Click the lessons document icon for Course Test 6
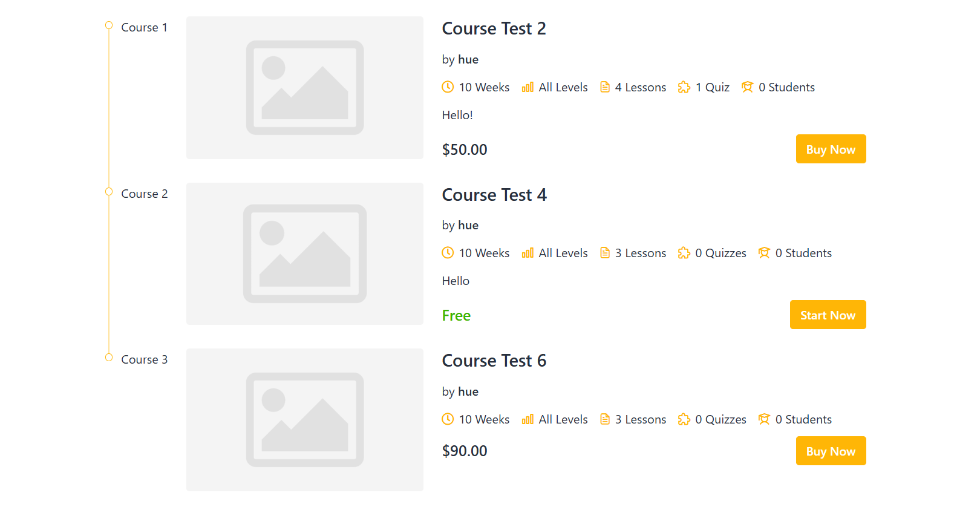 click(x=605, y=419)
